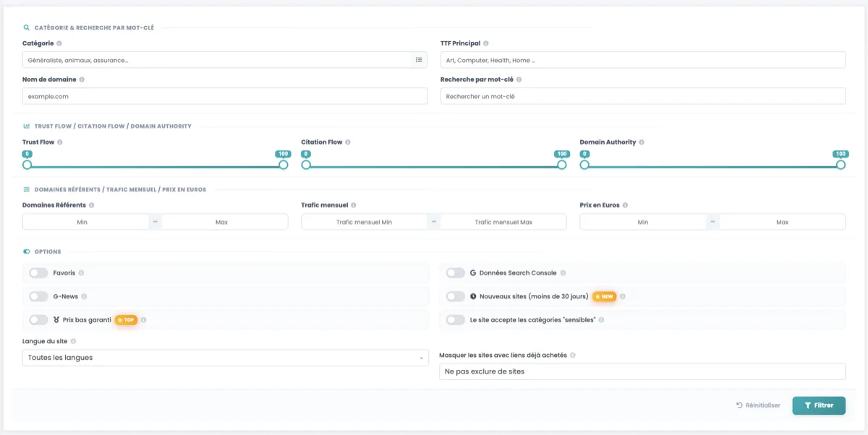The image size is (868, 435).
Task: Open the Catégorie selection field
Action: point(217,59)
